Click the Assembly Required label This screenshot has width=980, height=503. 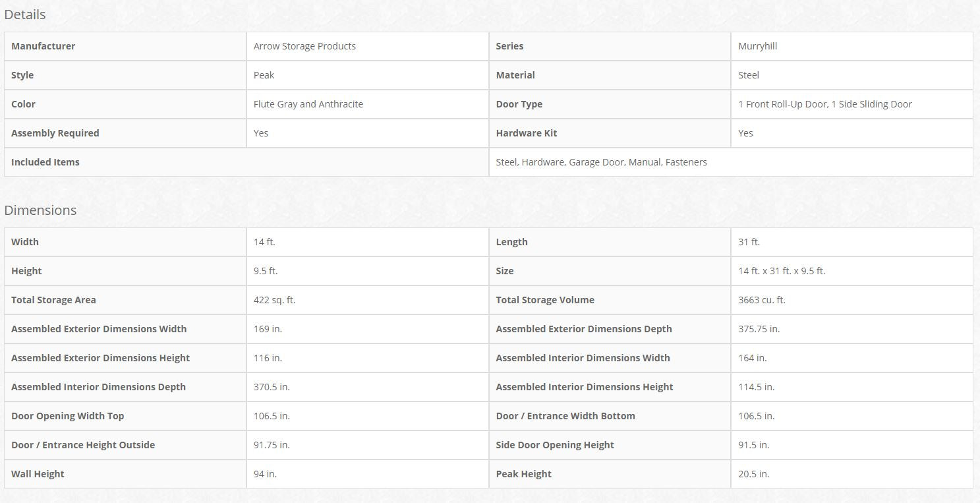55,133
